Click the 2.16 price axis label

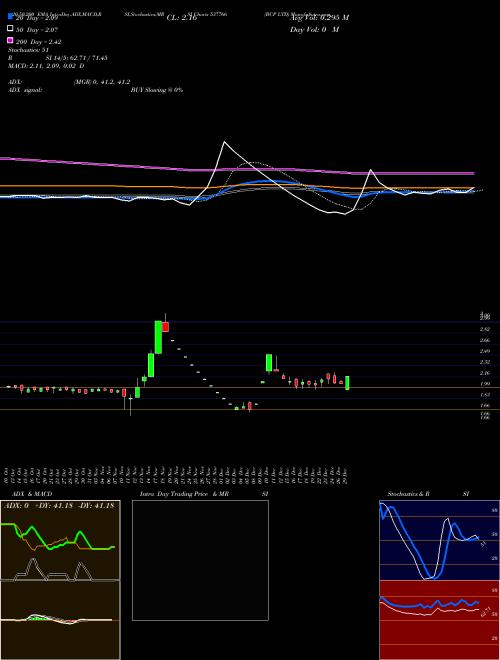(x=484, y=373)
